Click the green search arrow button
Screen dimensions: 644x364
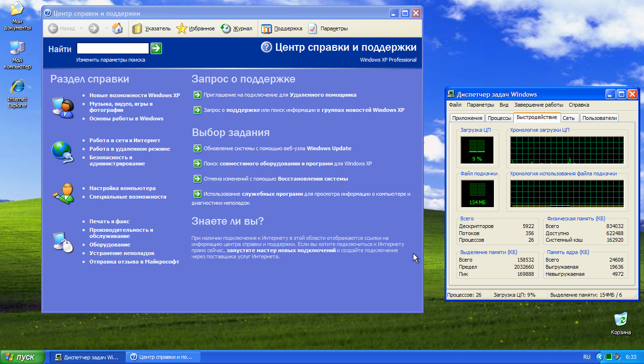(156, 48)
